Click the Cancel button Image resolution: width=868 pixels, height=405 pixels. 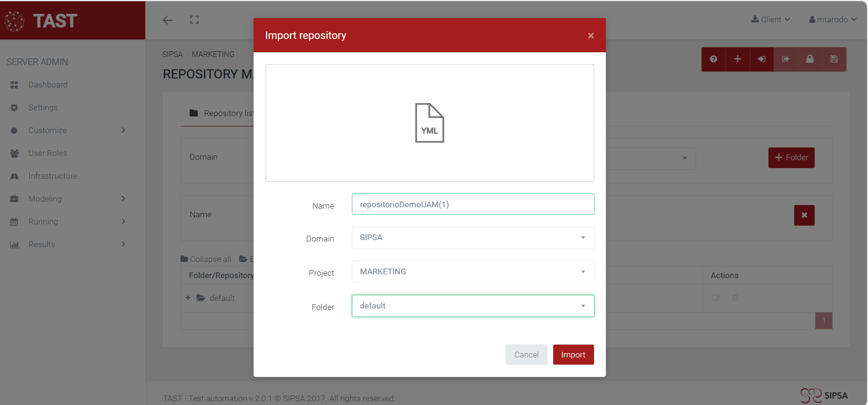pyautogui.click(x=526, y=355)
